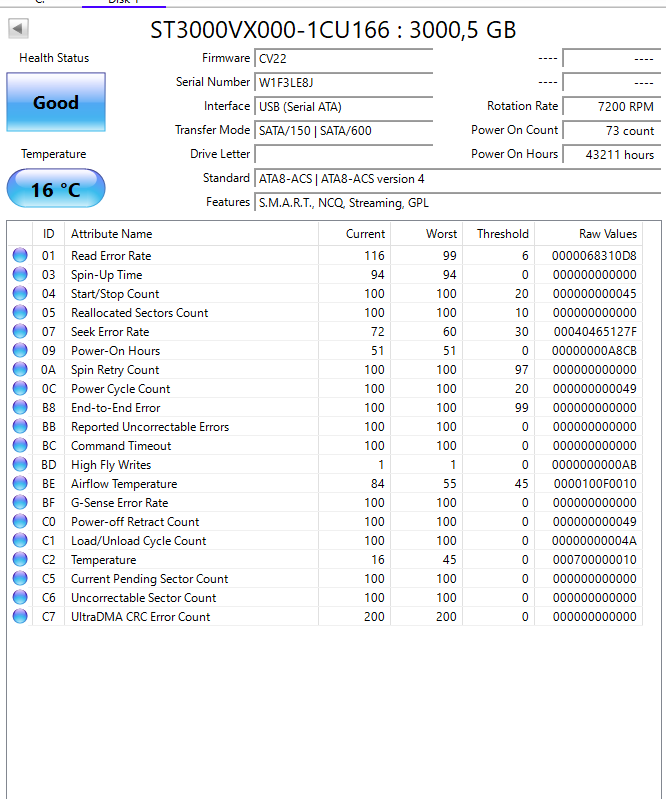Click status orb for Current Pending Sector Count
This screenshot has height=799, width=666.
coord(20,578)
